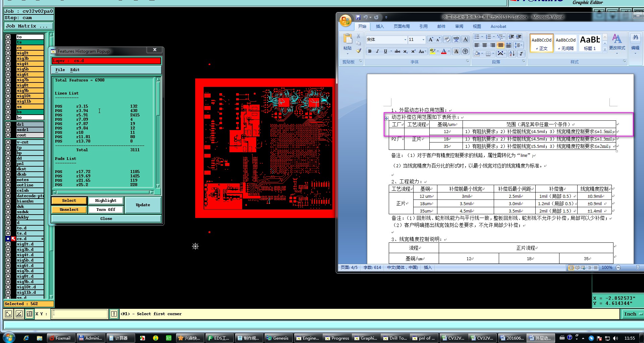The height and width of the screenshot is (343, 644).
Task: Click the Job Matrix button
Action: (x=29, y=26)
